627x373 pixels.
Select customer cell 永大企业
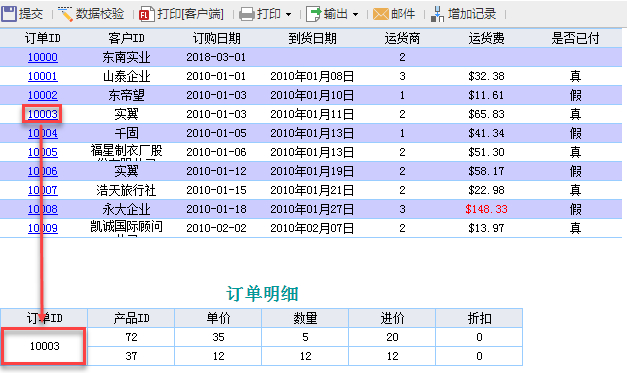126,209
